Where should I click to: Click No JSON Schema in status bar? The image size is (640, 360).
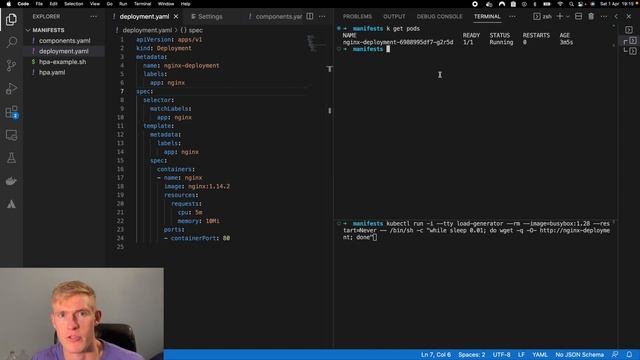(579, 355)
